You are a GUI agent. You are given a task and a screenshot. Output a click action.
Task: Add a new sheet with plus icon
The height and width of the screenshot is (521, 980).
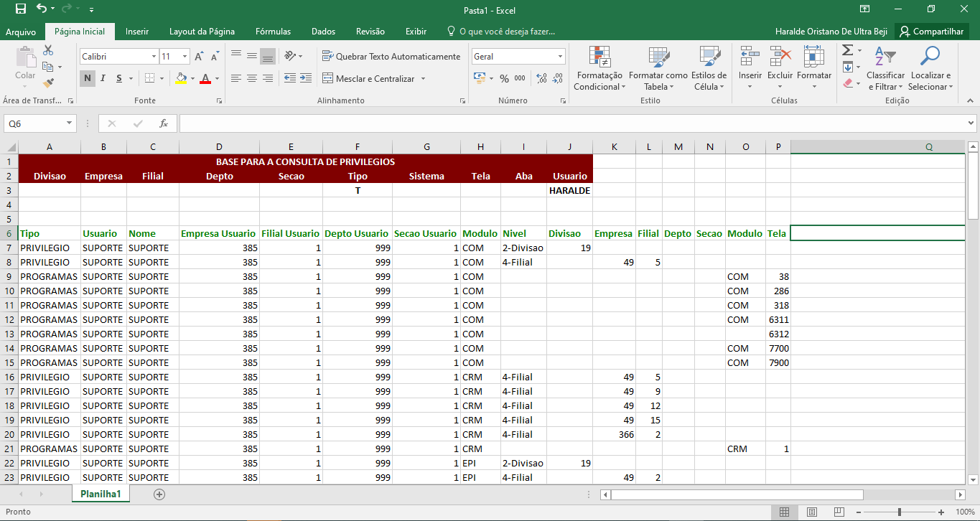[x=159, y=494]
